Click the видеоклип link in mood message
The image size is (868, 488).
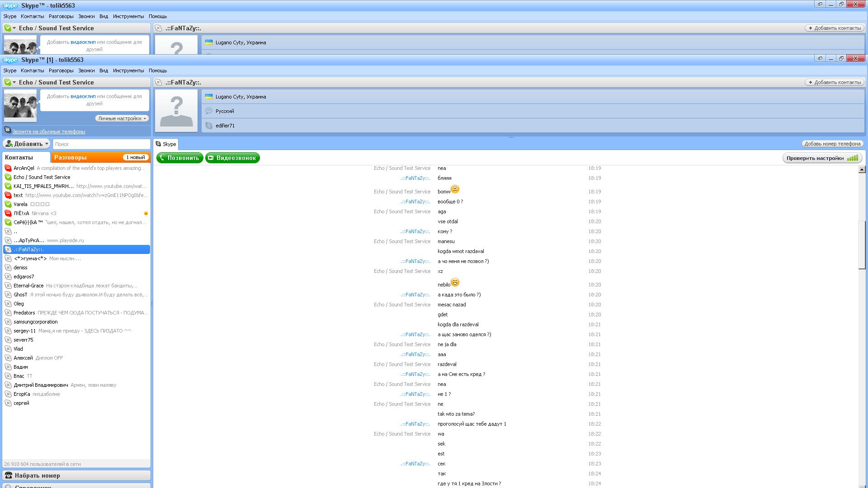click(x=83, y=96)
